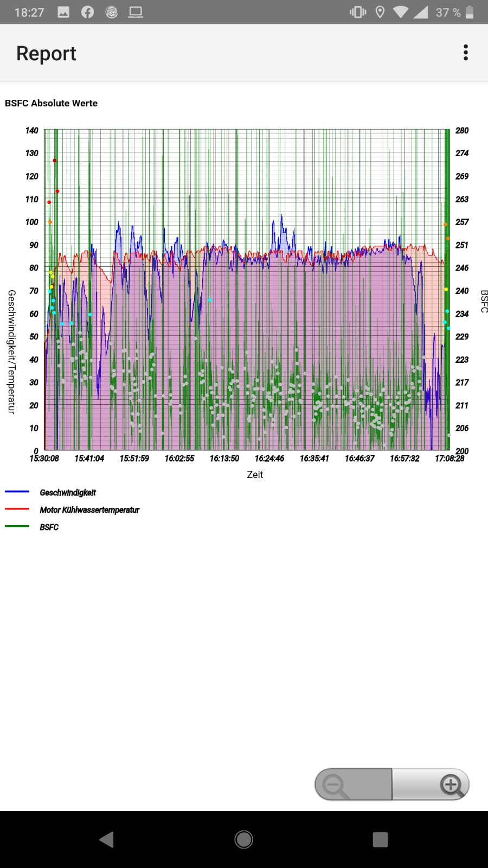Image resolution: width=488 pixels, height=868 pixels.
Task: Click the blue Geschwindigkeit legend line
Action: (x=17, y=492)
